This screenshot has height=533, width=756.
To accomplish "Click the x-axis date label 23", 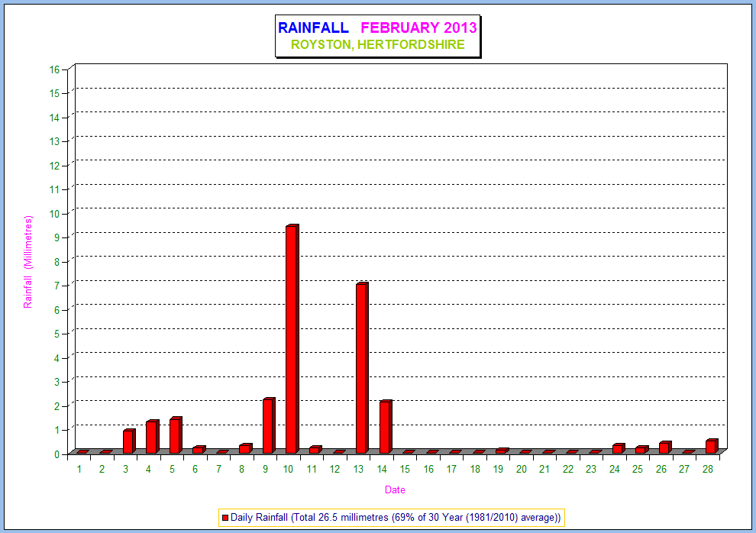I will pos(591,469).
